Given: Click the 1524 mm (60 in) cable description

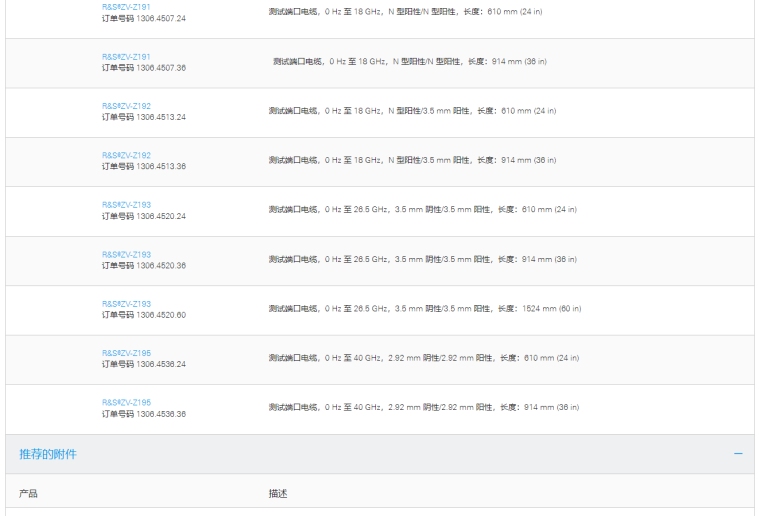Looking at the screenshot, I should 425,308.
